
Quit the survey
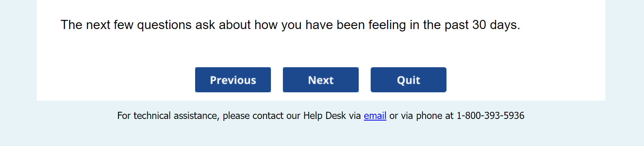tap(408, 80)
